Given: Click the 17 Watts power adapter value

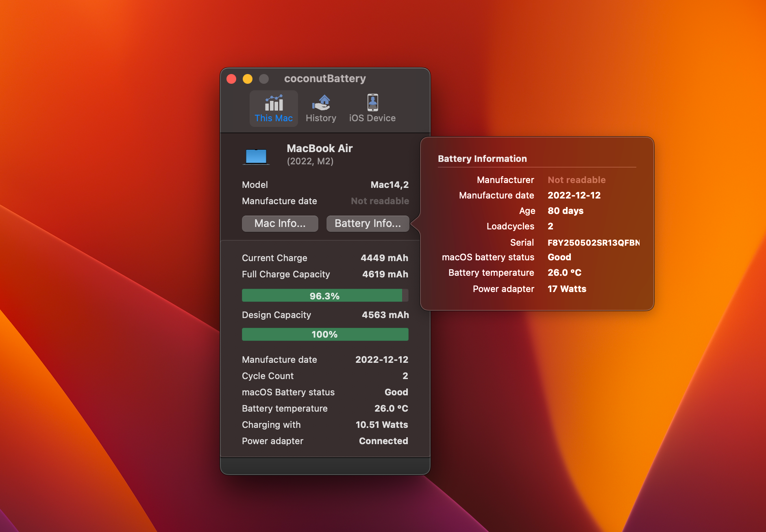Looking at the screenshot, I should click(x=567, y=289).
